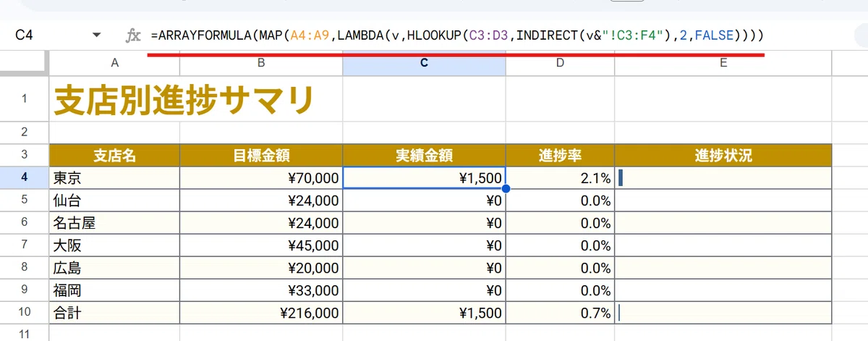Click 大阪's ¥0 actual cell
Screen dimensions: 868x341
pos(425,245)
